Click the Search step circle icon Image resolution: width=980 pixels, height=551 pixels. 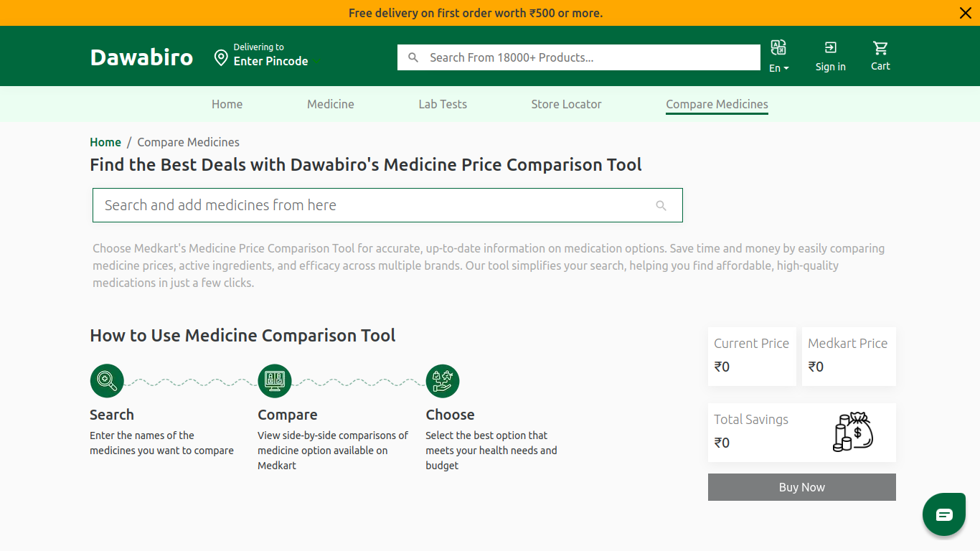click(107, 380)
